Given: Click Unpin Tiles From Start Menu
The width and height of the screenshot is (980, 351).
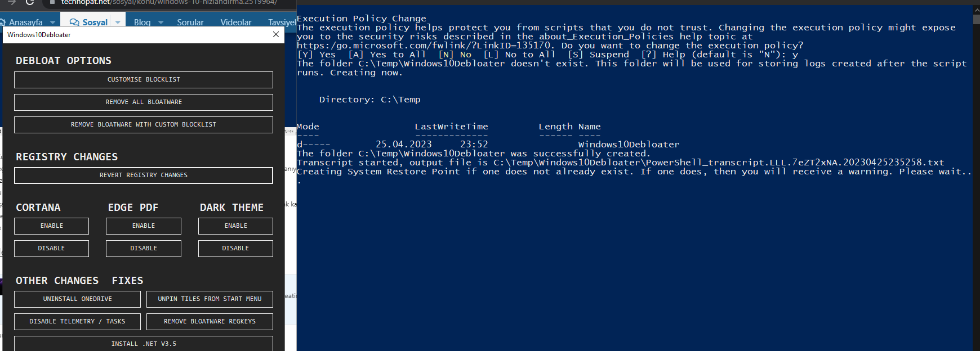Looking at the screenshot, I should pyautogui.click(x=210, y=299).
